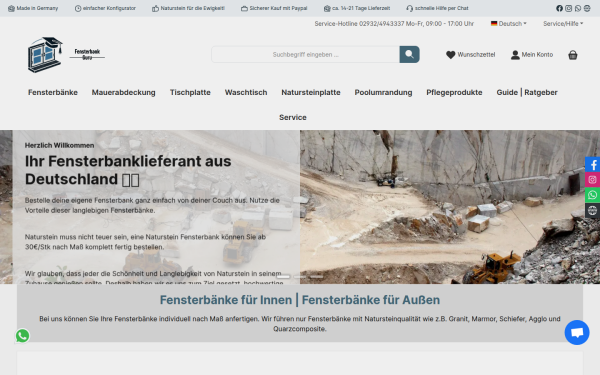Open Mein Konto user icon
Image resolution: width=600 pixels, height=375 pixels.
pos(515,55)
